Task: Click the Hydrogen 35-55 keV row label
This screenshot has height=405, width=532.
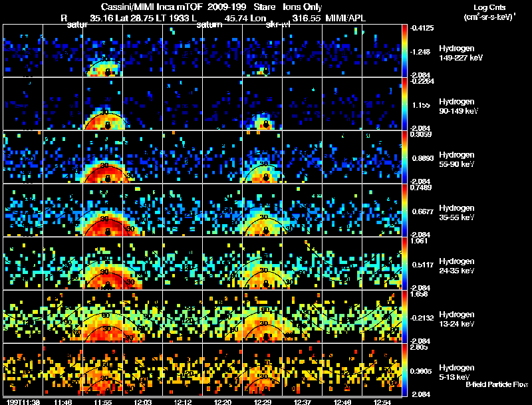Action: coord(457,213)
